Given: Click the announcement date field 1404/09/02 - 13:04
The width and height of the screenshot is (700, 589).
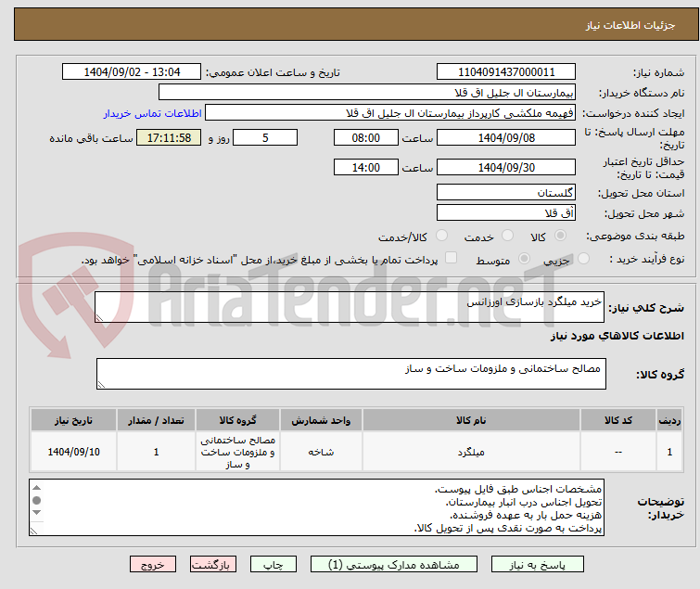Looking at the screenshot, I should pos(132,72).
